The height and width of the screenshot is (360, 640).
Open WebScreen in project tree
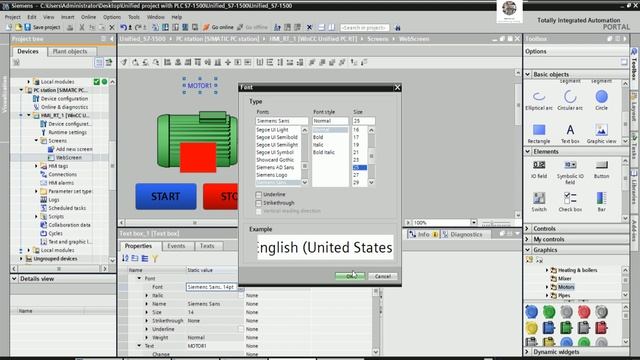point(69,158)
